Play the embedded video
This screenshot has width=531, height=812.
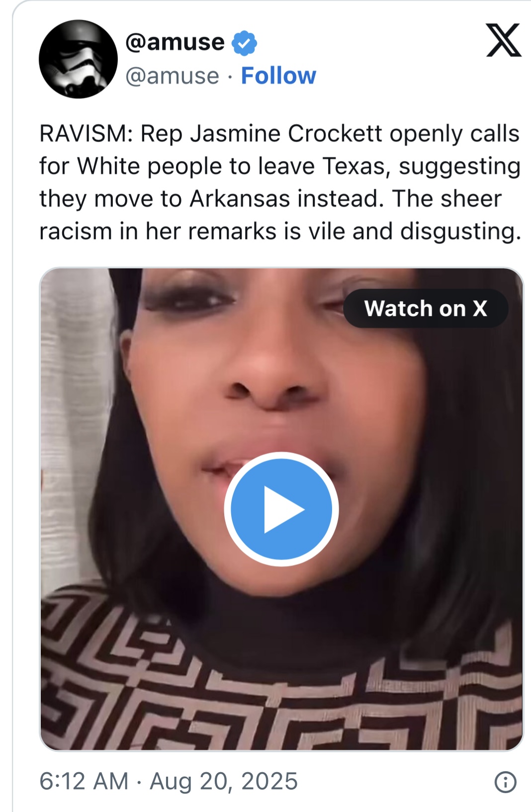(281, 509)
